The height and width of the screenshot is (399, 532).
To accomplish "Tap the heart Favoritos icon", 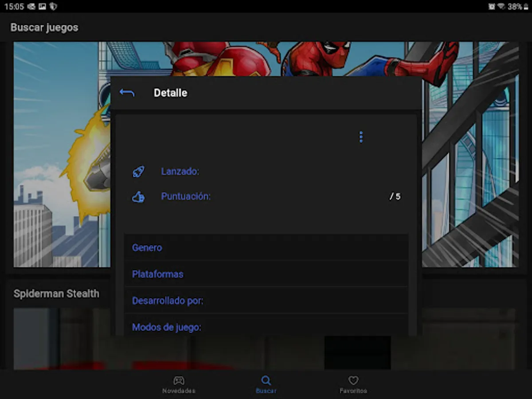I will click(353, 380).
